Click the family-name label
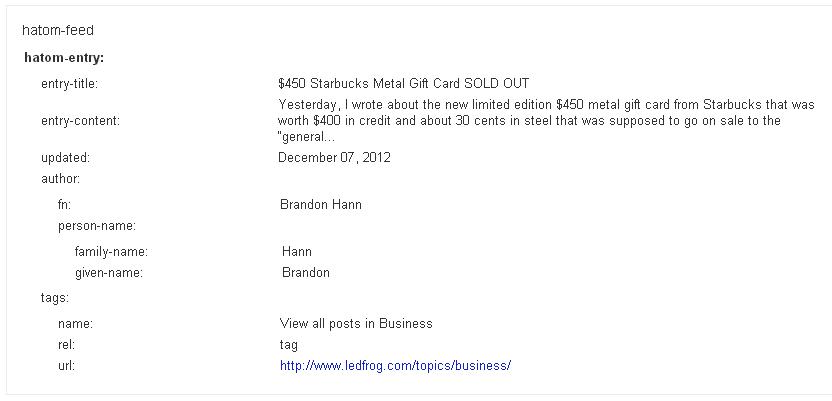This screenshot has width=832, height=401. click(x=111, y=252)
